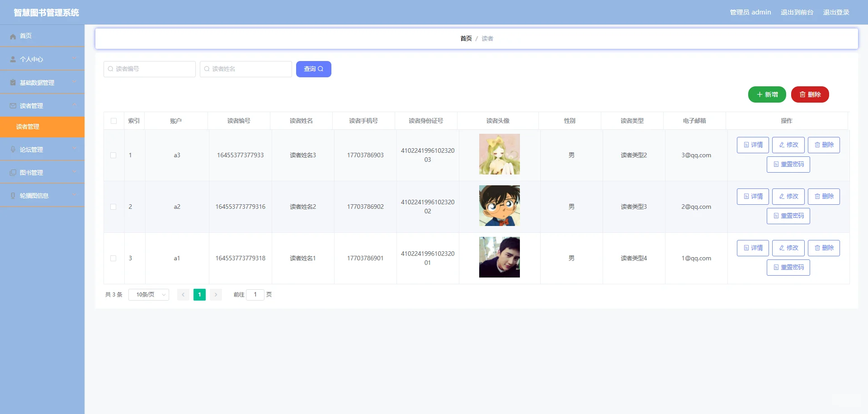Click 退出到前台 in the top bar
Screen dimensions: 868x414
(x=797, y=12)
